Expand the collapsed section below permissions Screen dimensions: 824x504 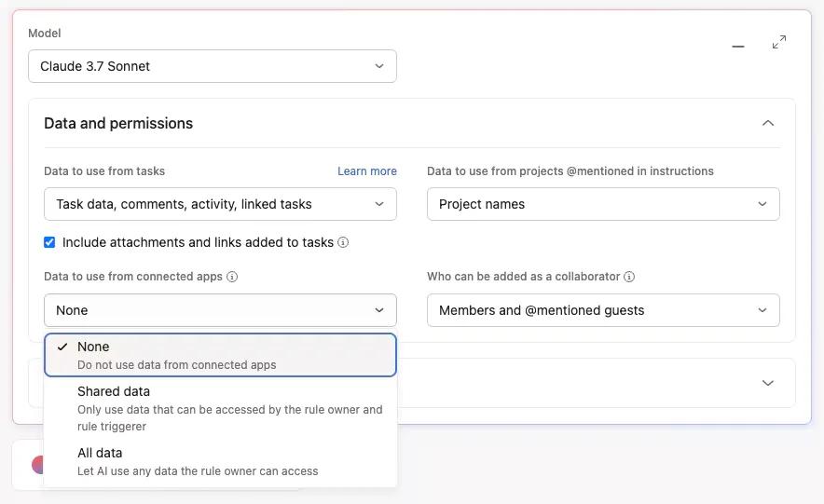(768, 383)
